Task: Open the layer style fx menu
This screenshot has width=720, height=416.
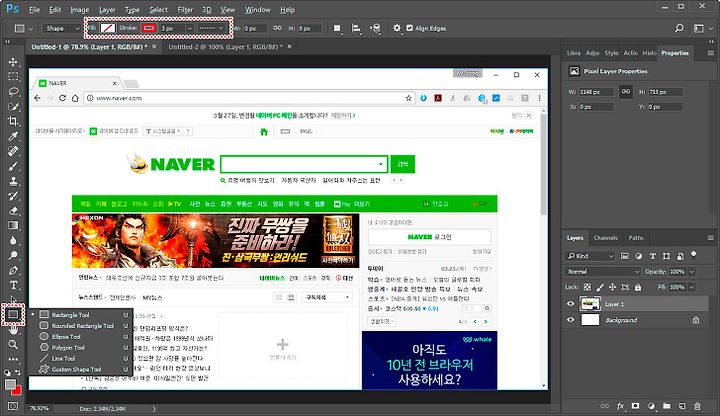Action: [620, 406]
